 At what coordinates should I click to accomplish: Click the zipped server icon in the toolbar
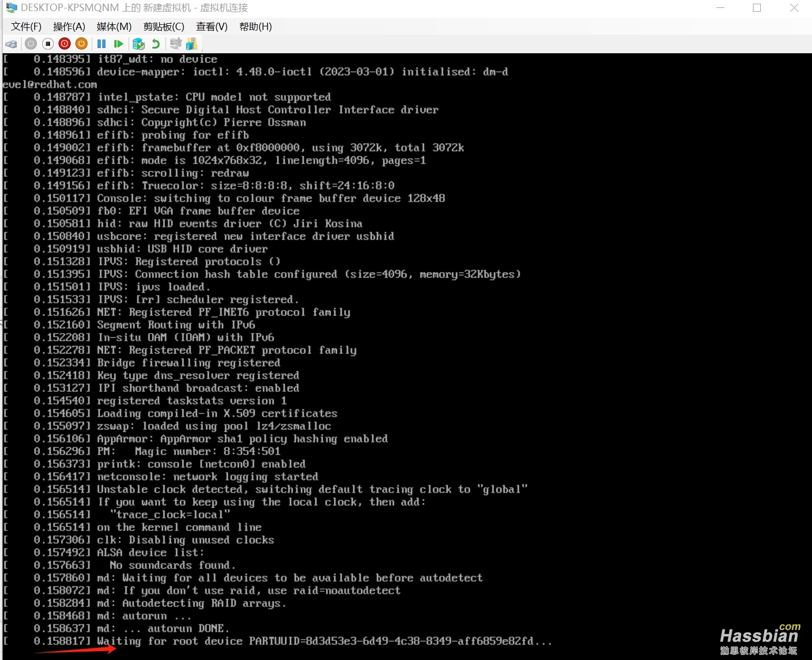click(x=191, y=44)
